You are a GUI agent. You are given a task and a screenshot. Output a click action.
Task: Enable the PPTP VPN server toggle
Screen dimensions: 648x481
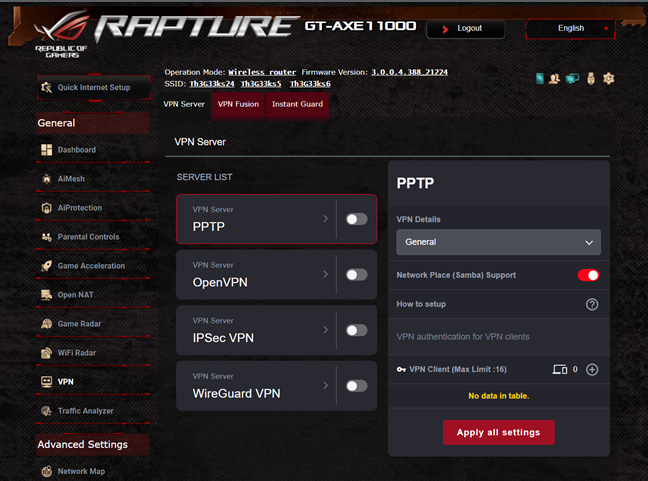(357, 219)
